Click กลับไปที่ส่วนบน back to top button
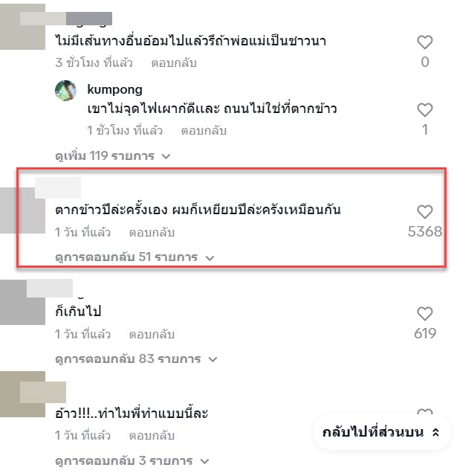The image size is (454, 476). click(375, 432)
